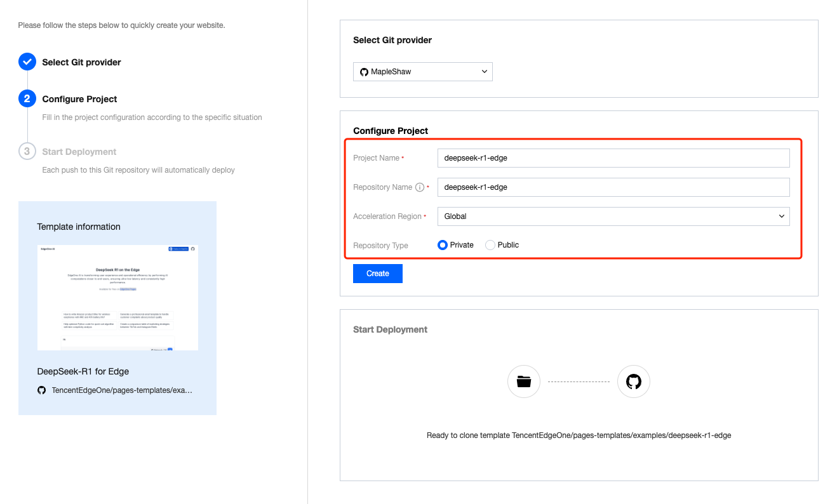
Task: Open the Acceleration Region dropdown
Action: [x=613, y=216]
